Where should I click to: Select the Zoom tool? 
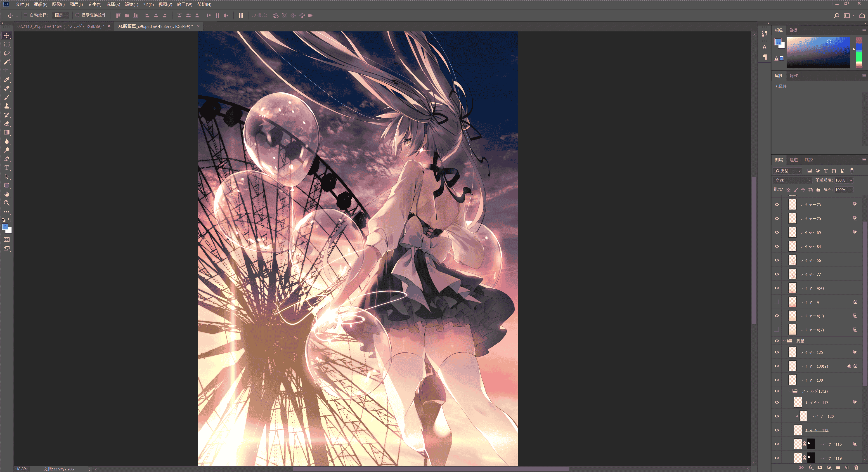pyautogui.click(x=7, y=203)
